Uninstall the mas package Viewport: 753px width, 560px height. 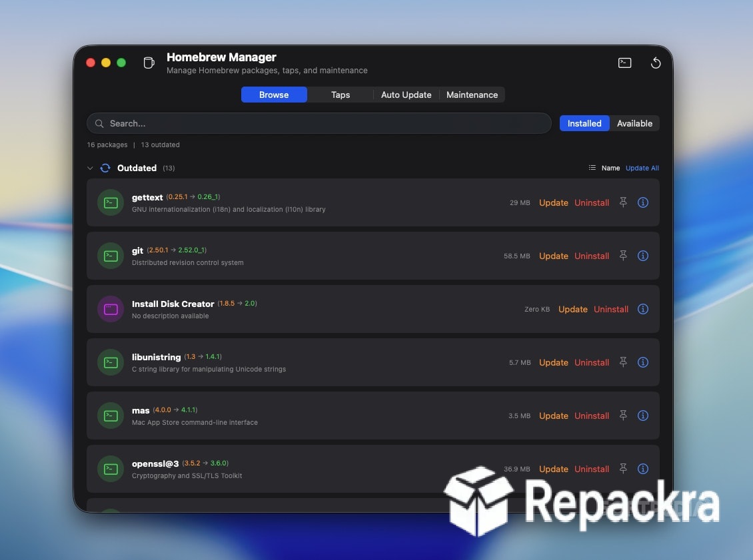[x=592, y=416]
